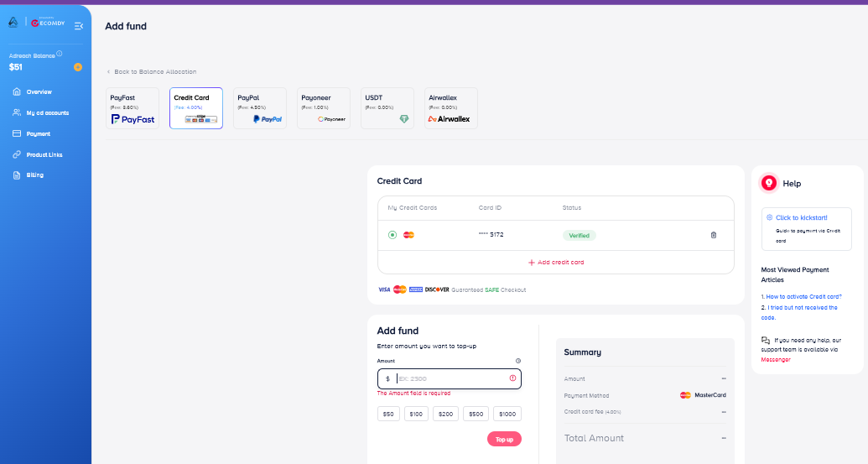The image size is (868, 464).
Task: Open the Billing page in the sidebar
Action: pos(34,175)
